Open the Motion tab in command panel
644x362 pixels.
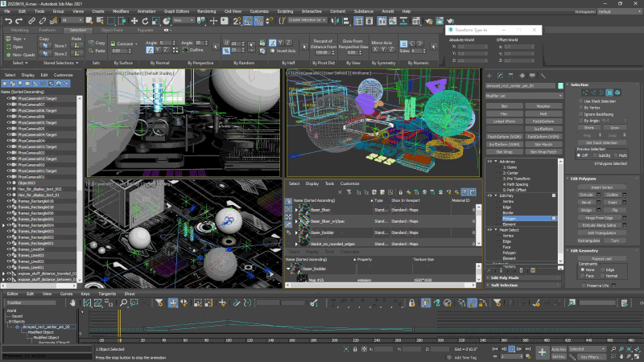[522, 76]
